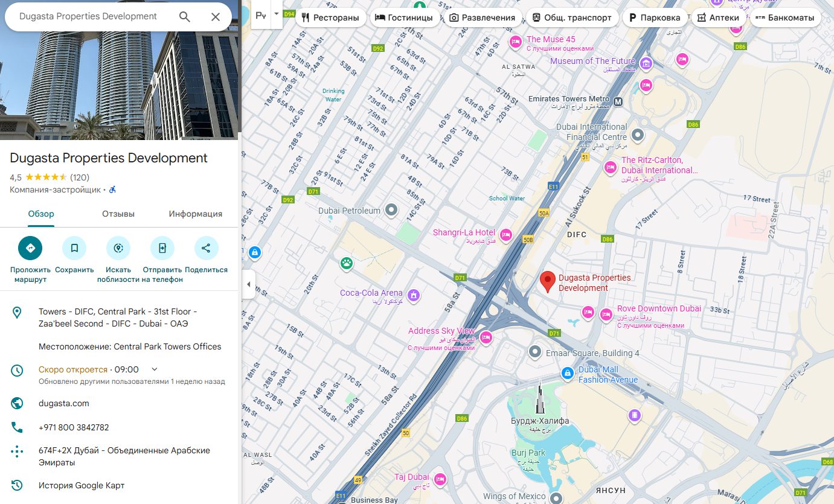This screenshot has width=834, height=504.
Task: Click the wheelchair accessibility icon
Action: point(112,190)
